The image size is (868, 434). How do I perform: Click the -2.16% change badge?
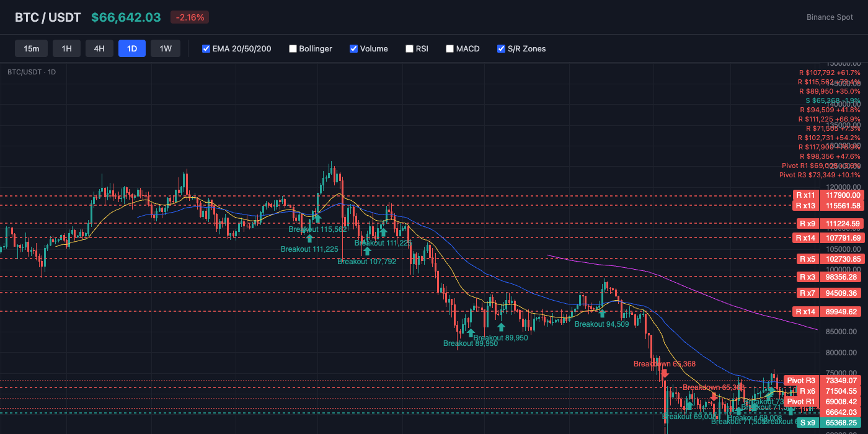click(x=189, y=17)
